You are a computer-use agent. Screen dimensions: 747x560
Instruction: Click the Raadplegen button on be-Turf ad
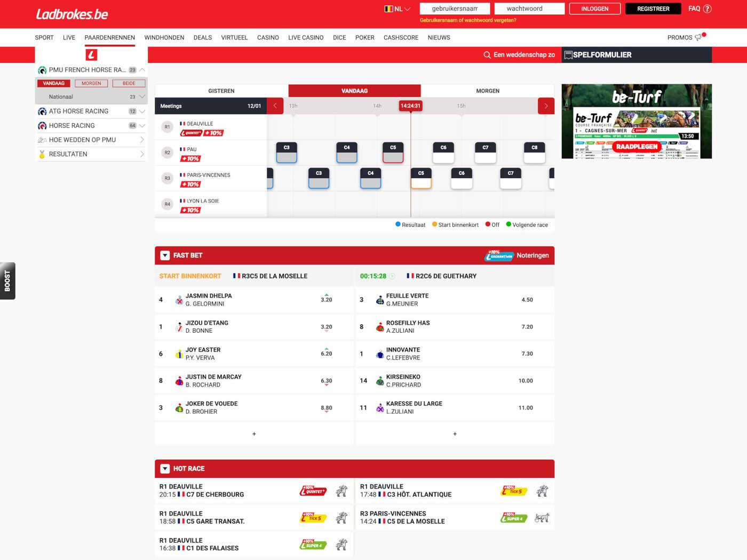tap(637, 147)
